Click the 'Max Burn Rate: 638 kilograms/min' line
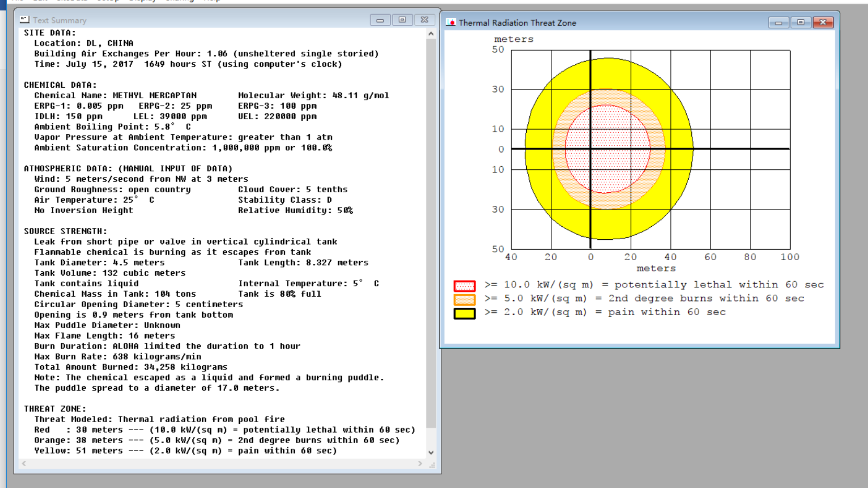 pyautogui.click(x=118, y=357)
